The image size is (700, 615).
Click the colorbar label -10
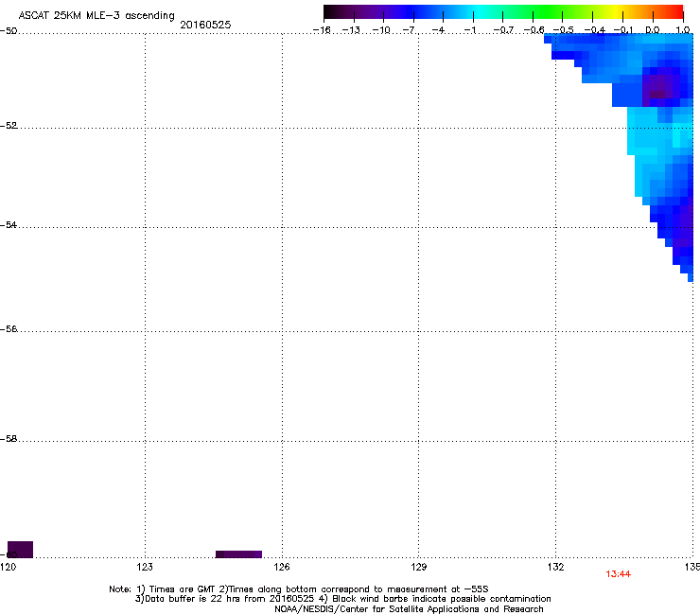point(381,30)
